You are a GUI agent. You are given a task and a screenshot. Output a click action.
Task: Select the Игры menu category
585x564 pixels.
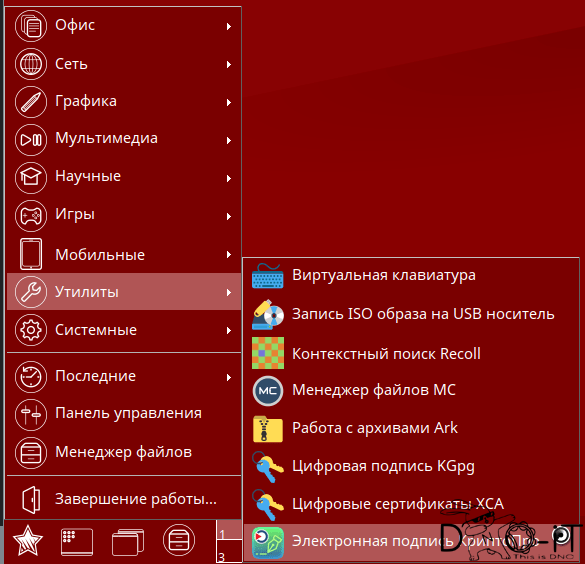[124, 216]
